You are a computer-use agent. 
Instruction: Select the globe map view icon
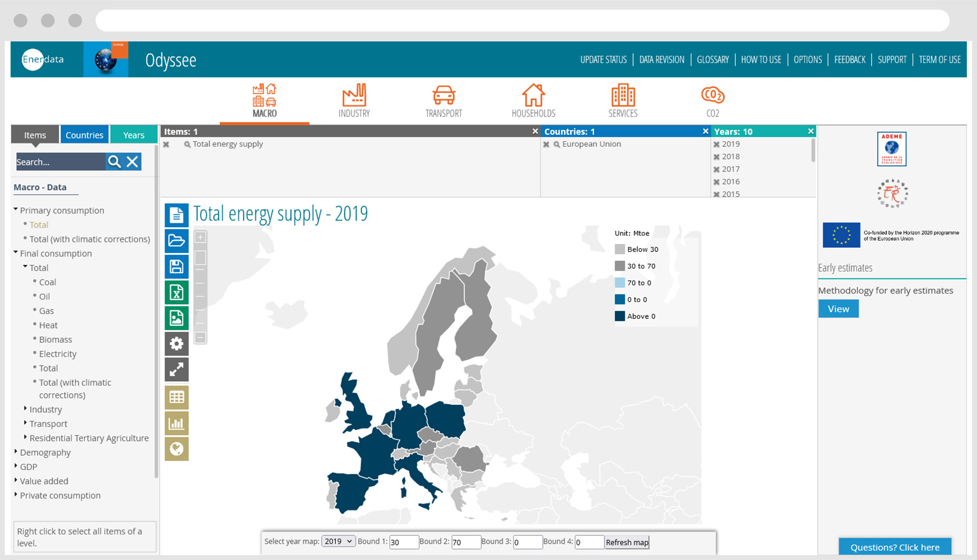click(x=176, y=449)
